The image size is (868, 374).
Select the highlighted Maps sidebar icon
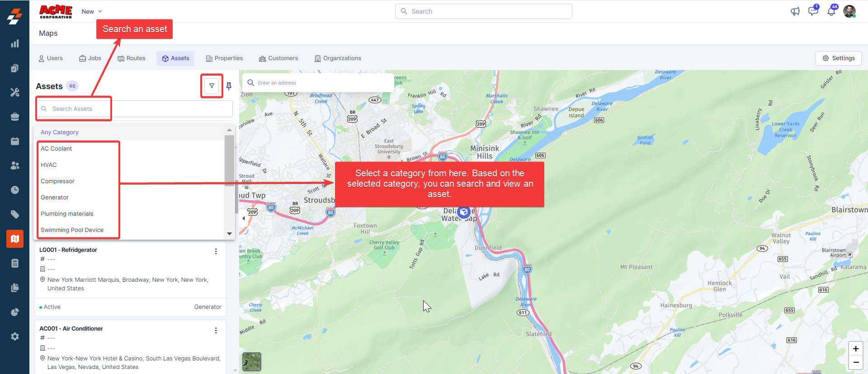[15, 239]
